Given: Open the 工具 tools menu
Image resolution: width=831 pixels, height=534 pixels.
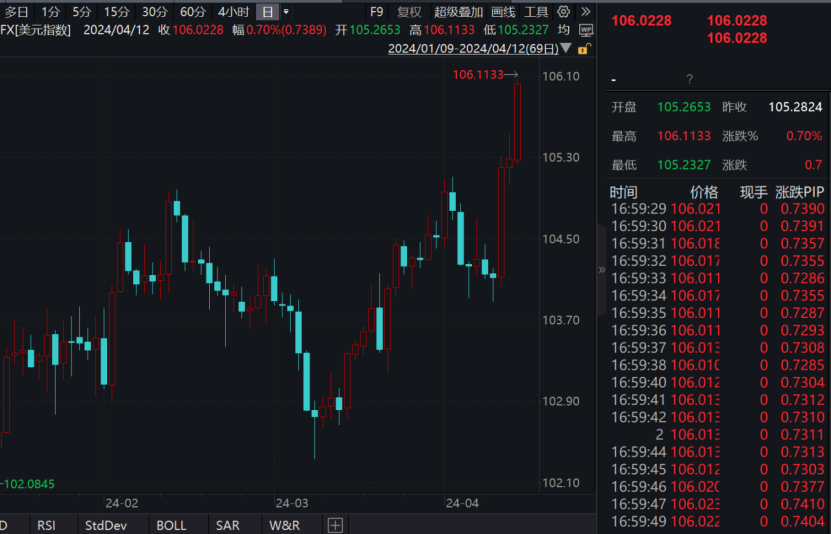Looking at the screenshot, I should pyautogui.click(x=536, y=12).
